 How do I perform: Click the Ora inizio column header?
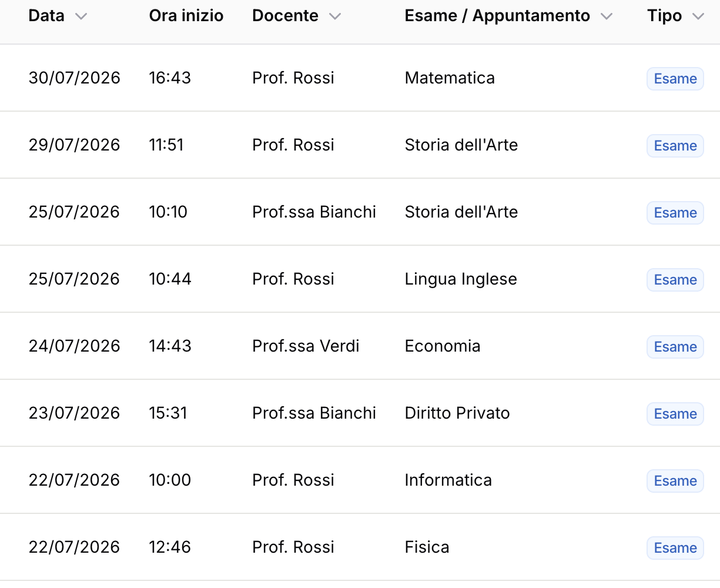(x=186, y=16)
